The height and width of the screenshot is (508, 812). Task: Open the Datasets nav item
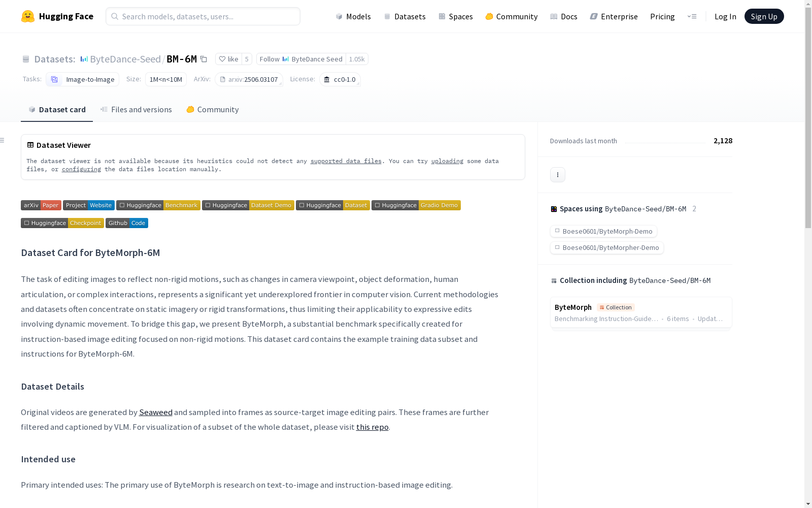(x=404, y=16)
